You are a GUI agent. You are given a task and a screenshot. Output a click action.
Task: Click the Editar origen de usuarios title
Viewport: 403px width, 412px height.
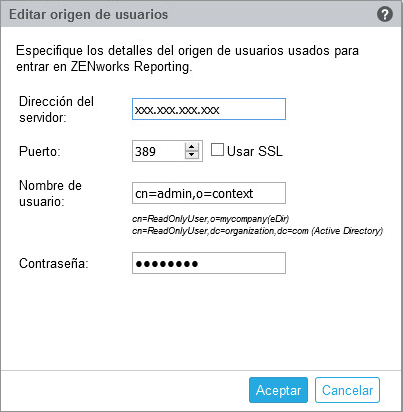[x=89, y=15]
